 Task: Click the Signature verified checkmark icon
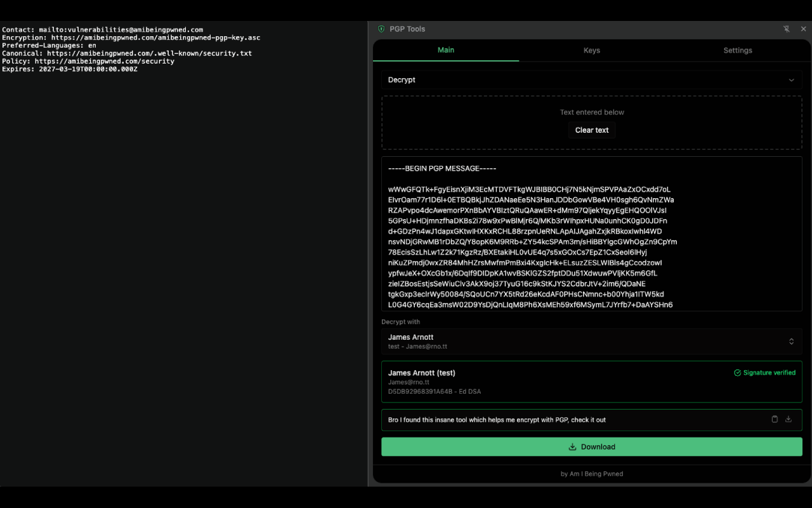tap(736, 373)
